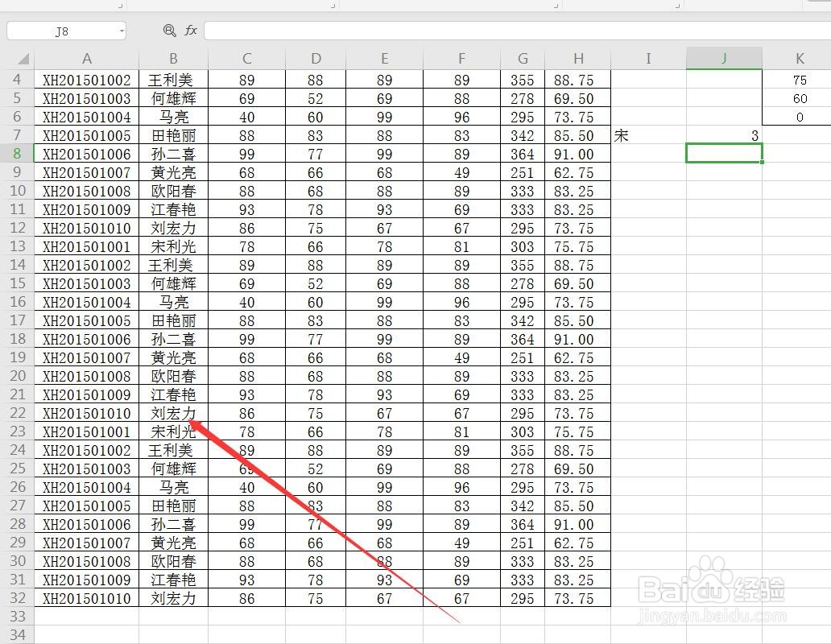Select column D header

316,58
